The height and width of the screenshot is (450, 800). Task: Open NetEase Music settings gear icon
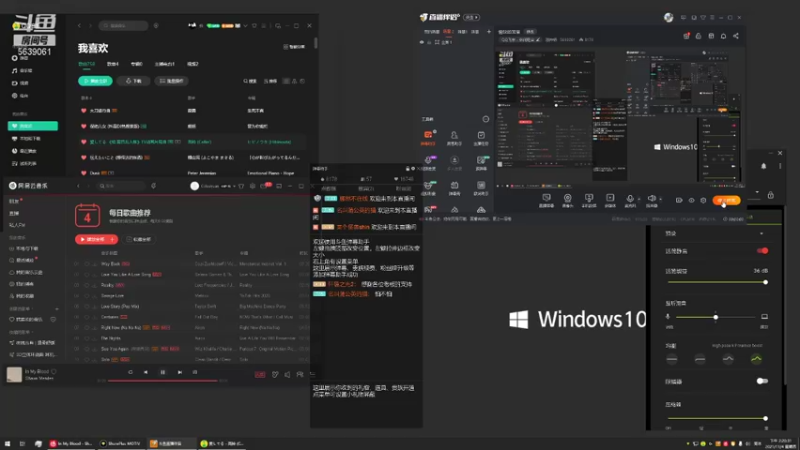coord(252,186)
